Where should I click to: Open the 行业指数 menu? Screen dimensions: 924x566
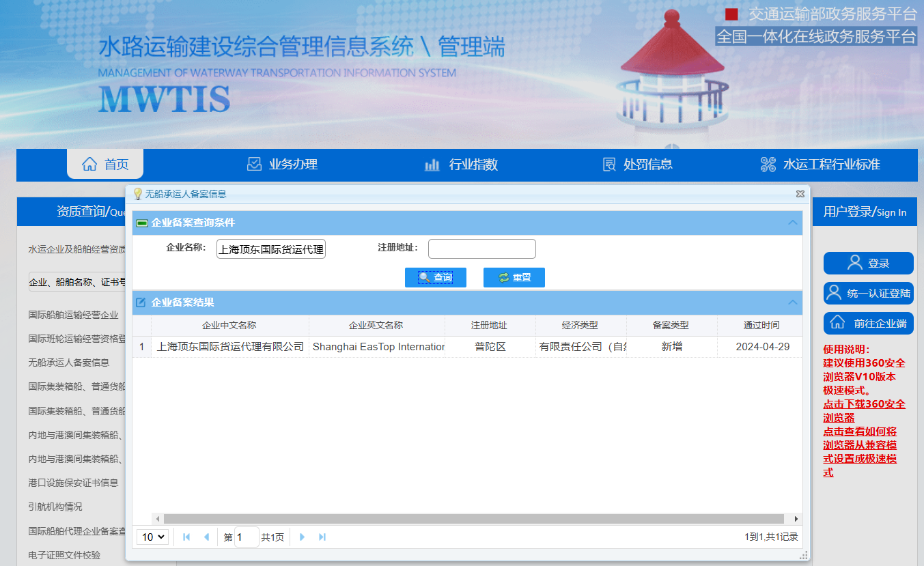(461, 165)
